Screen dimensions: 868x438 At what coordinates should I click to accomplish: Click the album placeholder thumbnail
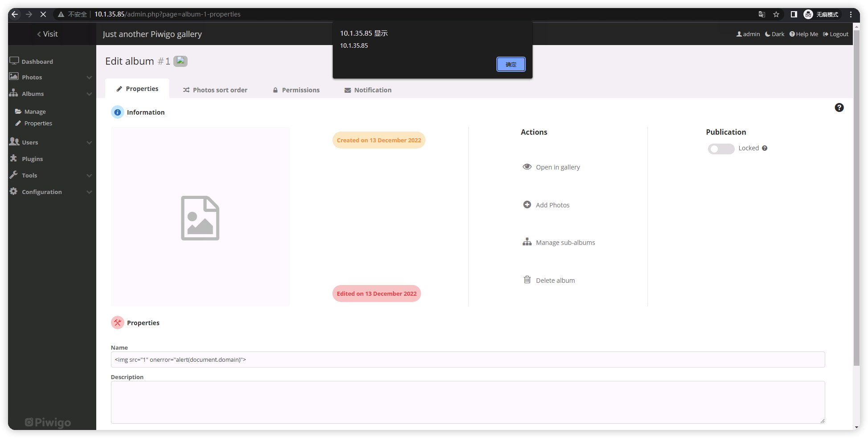click(x=200, y=217)
